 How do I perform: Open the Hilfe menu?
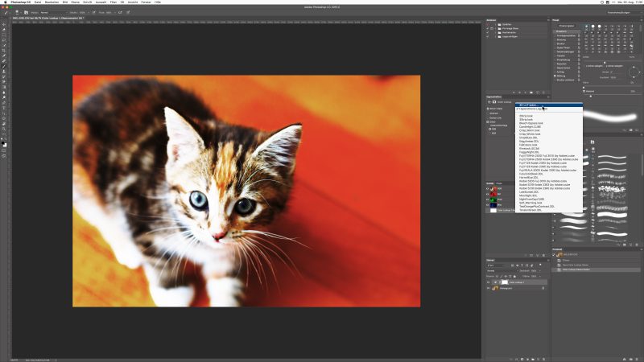[x=158, y=2]
